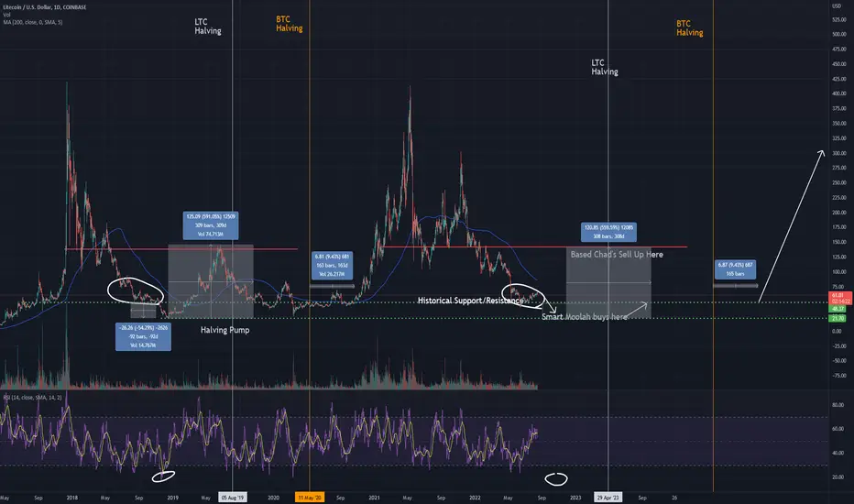Click the 2023 label on the time axis
The height and width of the screenshot is (504, 854).
(x=575, y=498)
